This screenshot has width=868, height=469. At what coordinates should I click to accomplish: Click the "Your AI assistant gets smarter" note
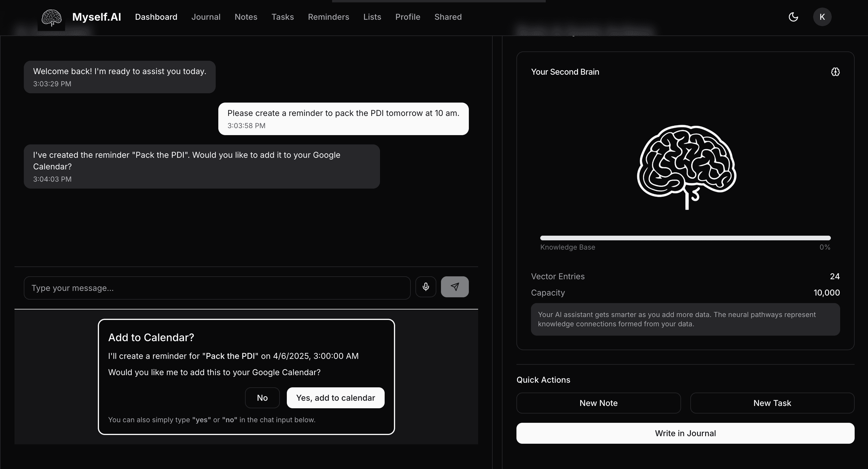685,319
